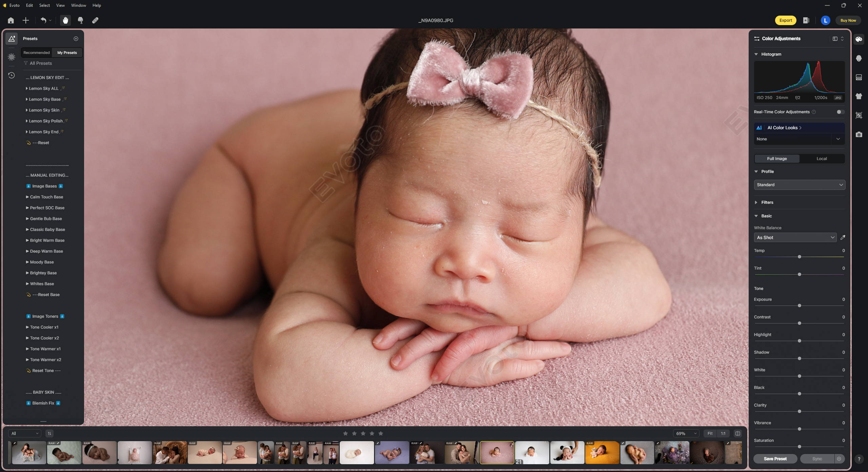Click the yellow Export button
This screenshot has width=868, height=472.
785,20
